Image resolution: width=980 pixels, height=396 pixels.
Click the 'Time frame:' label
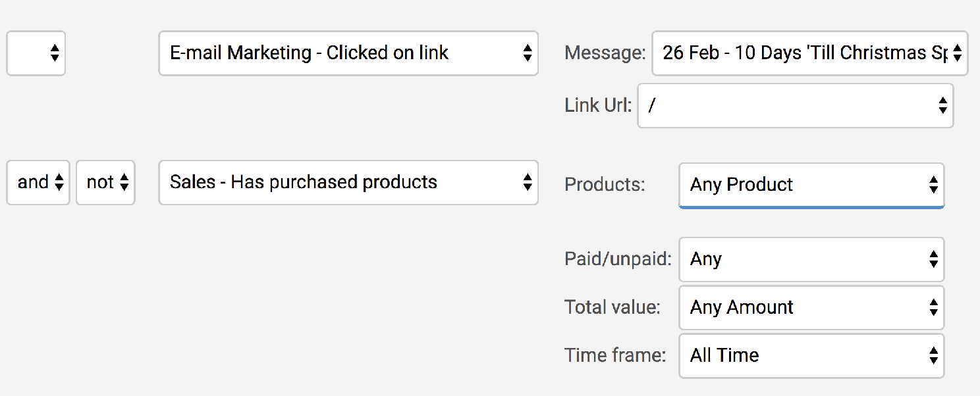click(x=615, y=356)
